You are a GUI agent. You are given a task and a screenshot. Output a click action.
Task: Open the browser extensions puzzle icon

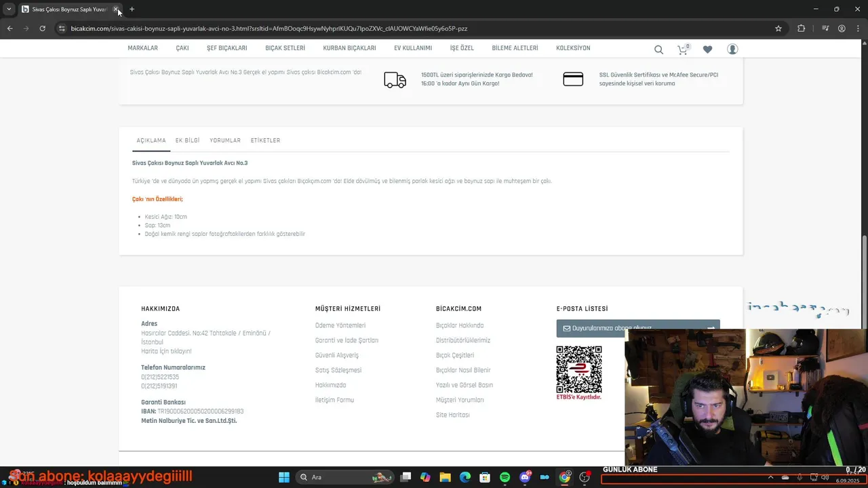pyautogui.click(x=802, y=28)
